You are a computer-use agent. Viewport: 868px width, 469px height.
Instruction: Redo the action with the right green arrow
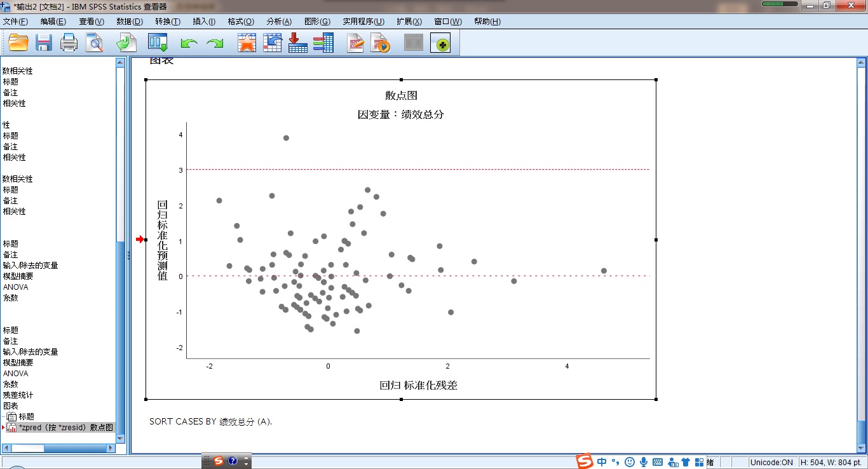click(215, 43)
